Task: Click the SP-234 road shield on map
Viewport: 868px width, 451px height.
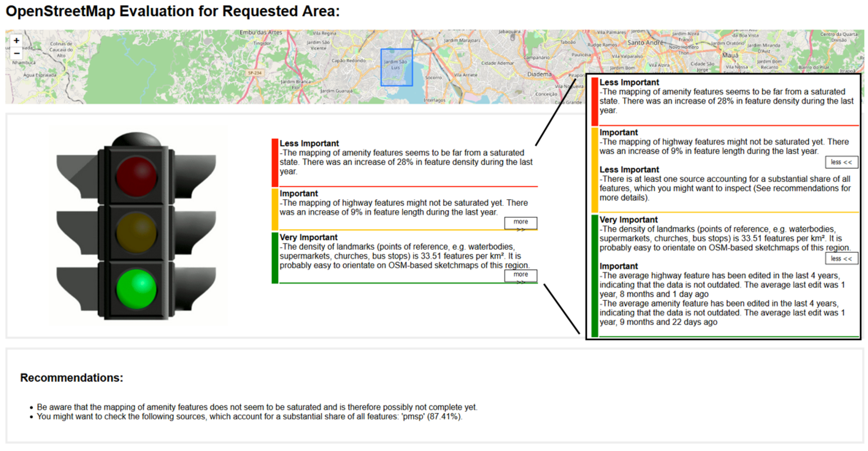Action: point(255,73)
